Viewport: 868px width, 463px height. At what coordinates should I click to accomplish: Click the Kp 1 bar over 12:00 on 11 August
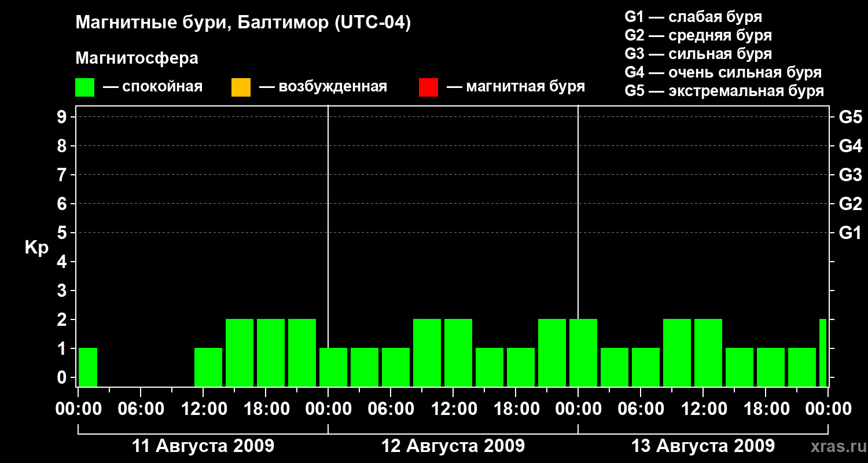click(x=208, y=367)
